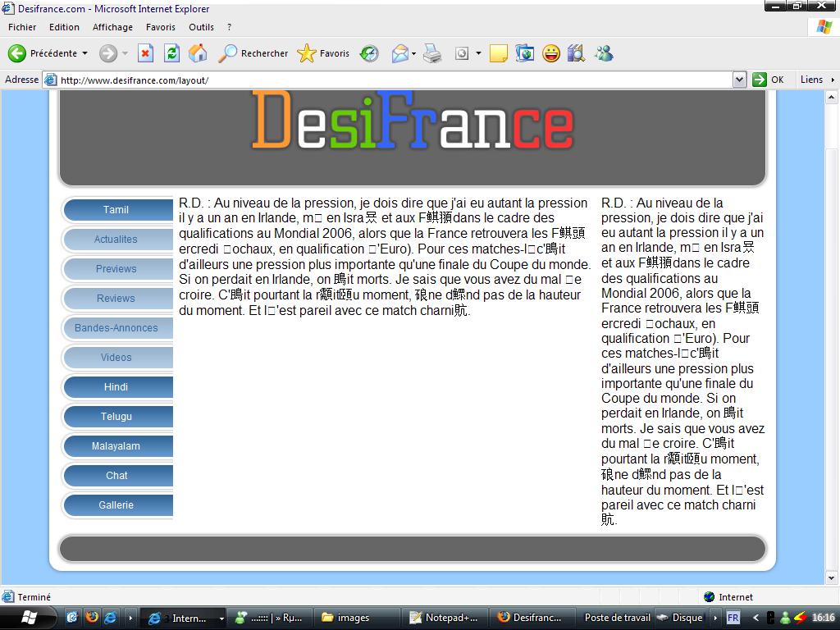Go to the Actualites section
Image resolution: width=840 pixels, height=630 pixels.
point(118,240)
